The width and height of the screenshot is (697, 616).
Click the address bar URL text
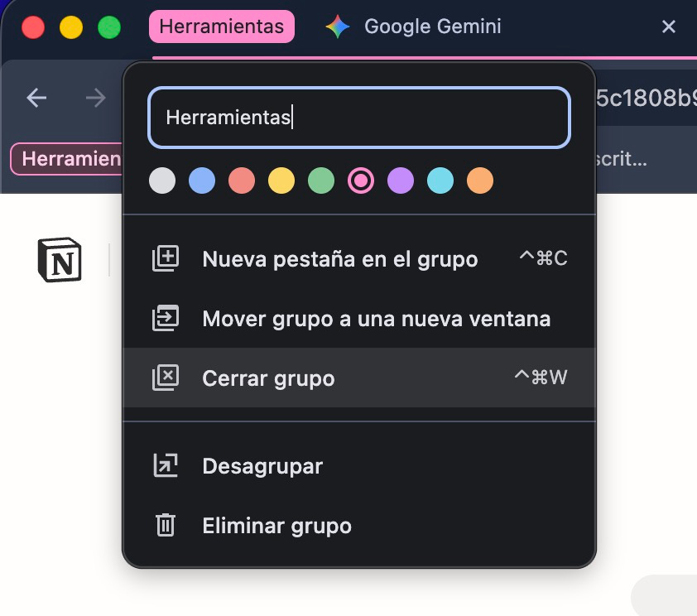(x=647, y=98)
